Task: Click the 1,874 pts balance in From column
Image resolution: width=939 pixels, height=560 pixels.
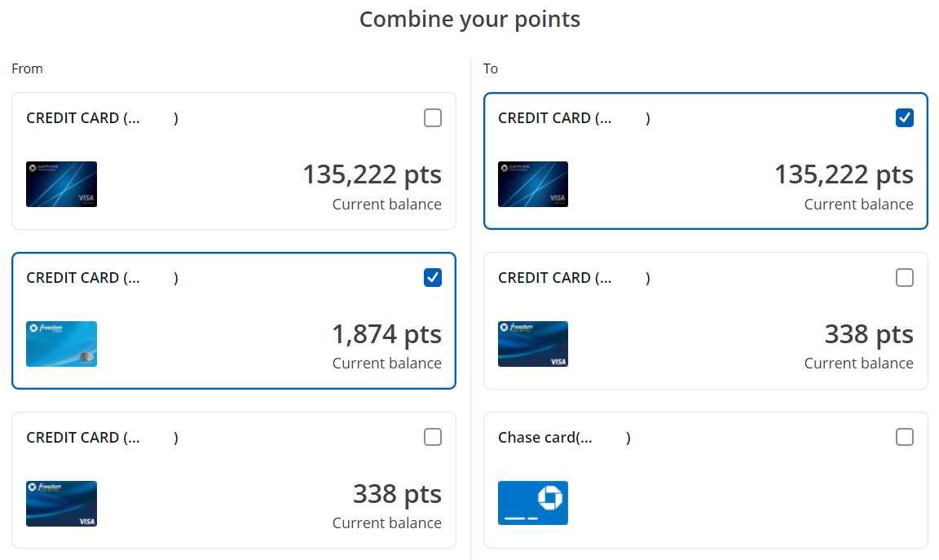Action: [386, 334]
